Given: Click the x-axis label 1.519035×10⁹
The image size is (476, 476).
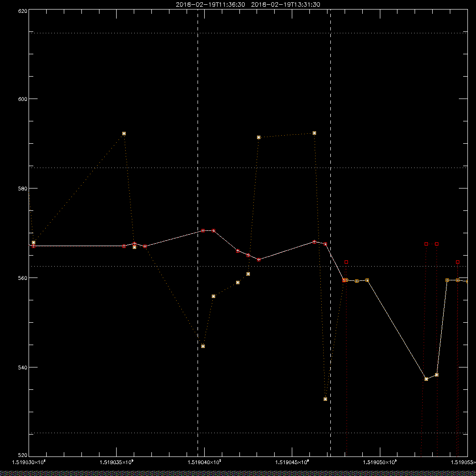Looking at the screenshot, I should pos(117,462).
